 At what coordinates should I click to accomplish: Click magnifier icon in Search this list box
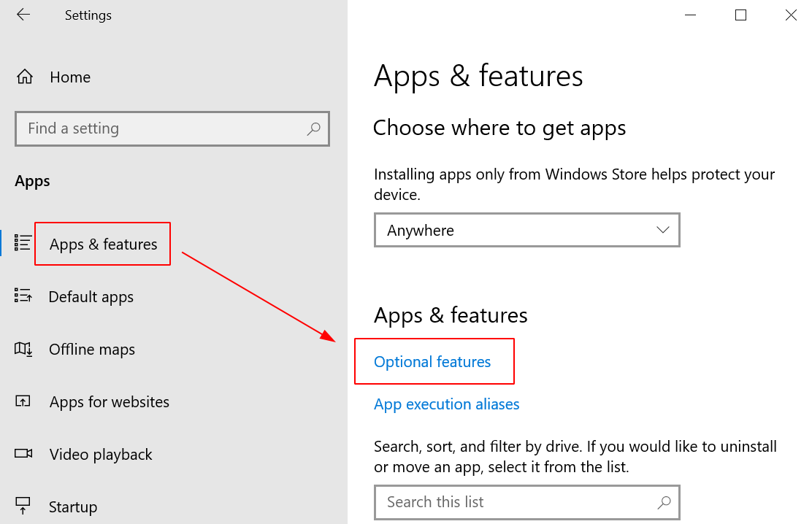(x=664, y=502)
